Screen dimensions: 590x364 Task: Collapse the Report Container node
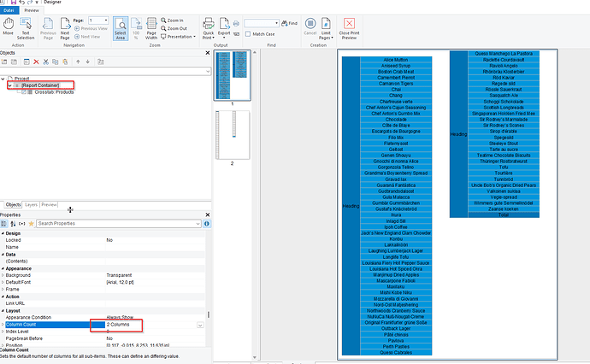click(x=9, y=85)
